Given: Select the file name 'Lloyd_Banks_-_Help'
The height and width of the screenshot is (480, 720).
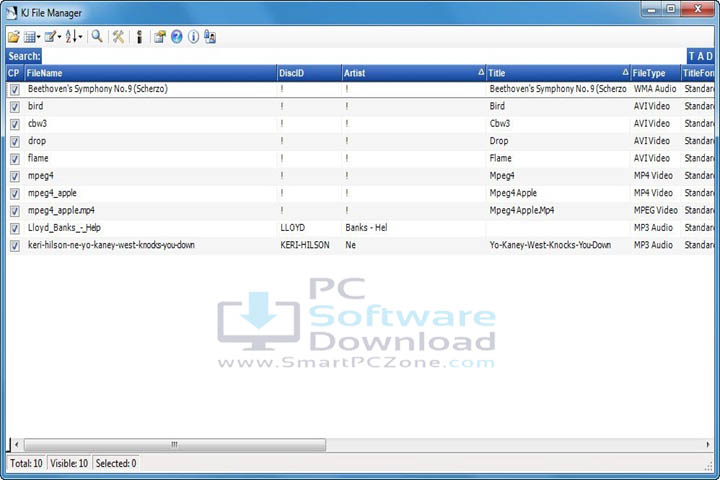Looking at the screenshot, I should (x=64, y=228).
